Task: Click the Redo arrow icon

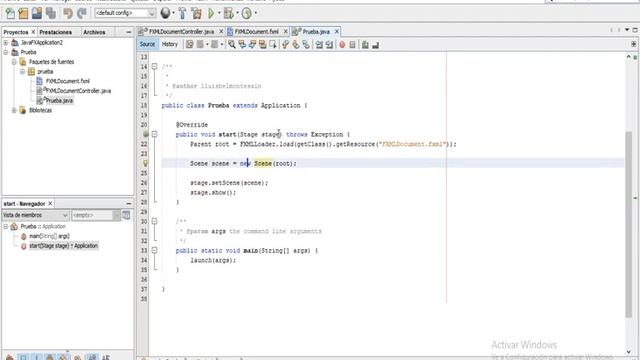Action: (x=82, y=13)
